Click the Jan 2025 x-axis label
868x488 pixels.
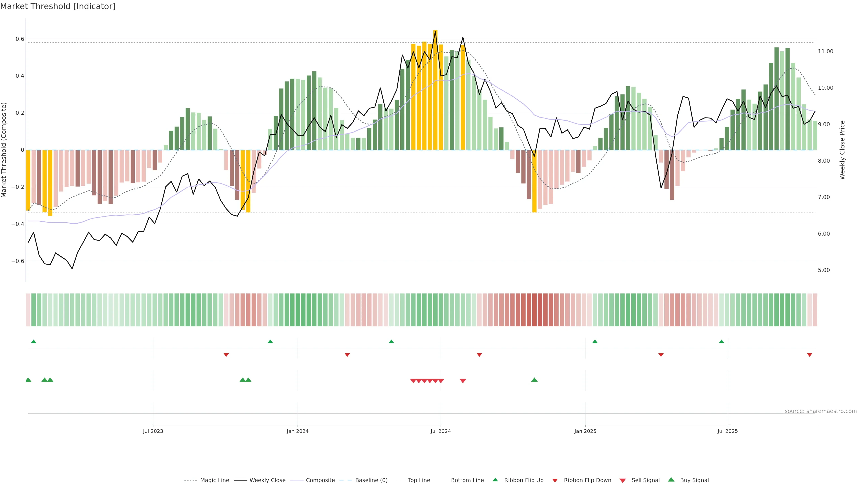pyautogui.click(x=585, y=431)
